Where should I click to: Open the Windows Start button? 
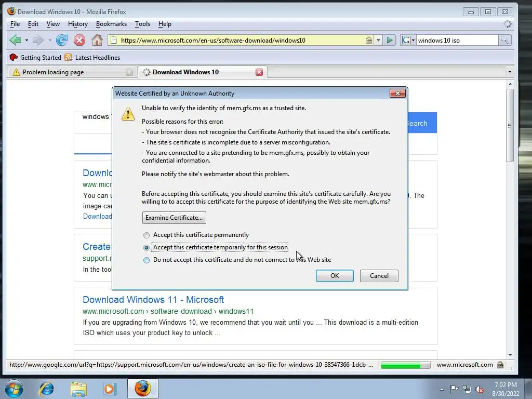coord(14,389)
